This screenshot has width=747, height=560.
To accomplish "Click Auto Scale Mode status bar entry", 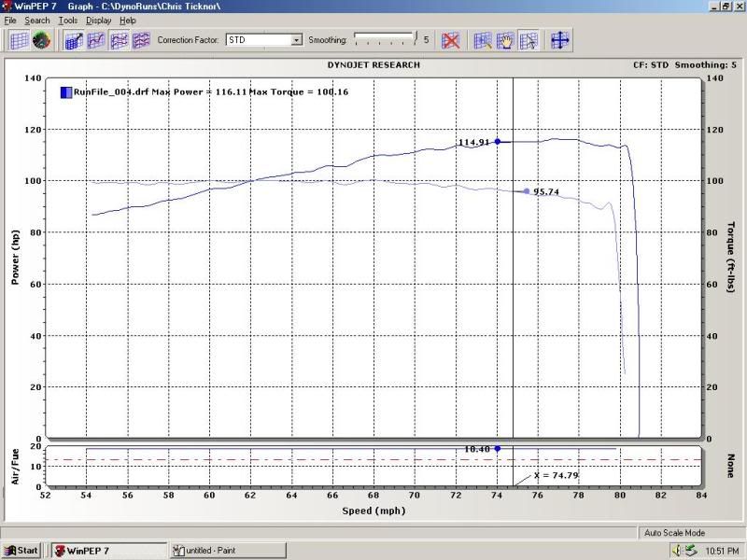I will pyautogui.click(x=674, y=533).
